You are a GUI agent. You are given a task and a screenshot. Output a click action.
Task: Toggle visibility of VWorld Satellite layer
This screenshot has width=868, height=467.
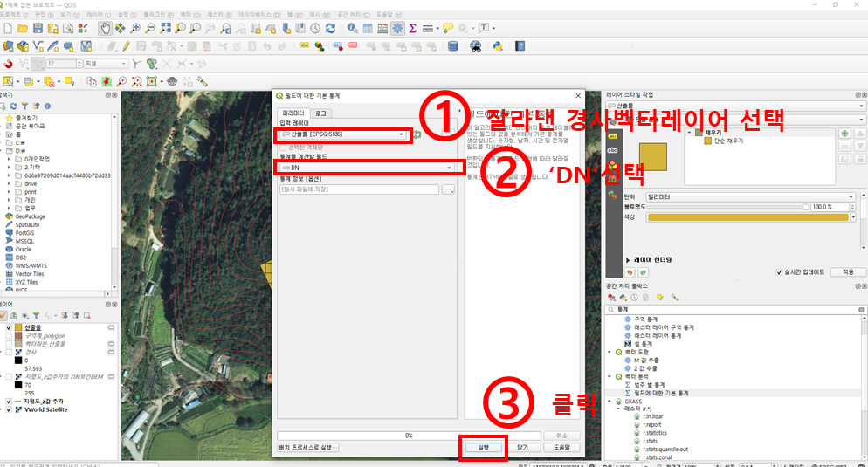point(9,409)
